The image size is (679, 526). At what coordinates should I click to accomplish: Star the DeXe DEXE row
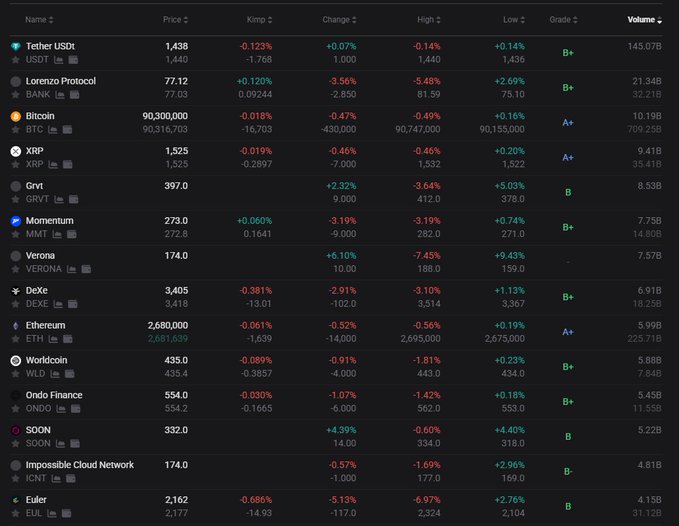[16, 304]
